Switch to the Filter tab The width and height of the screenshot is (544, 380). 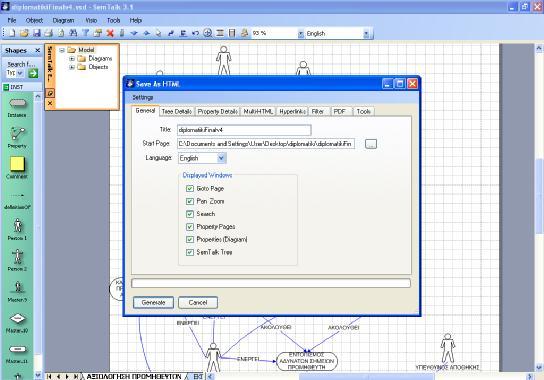coord(318,111)
